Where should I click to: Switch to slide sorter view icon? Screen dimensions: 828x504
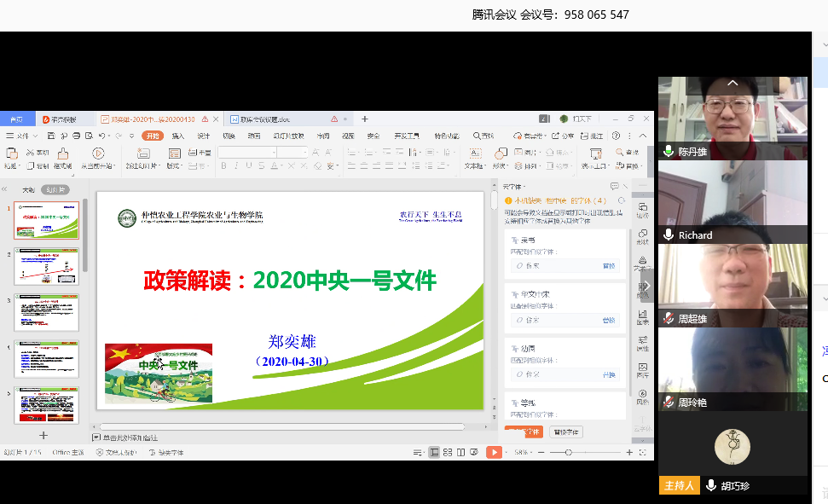tap(449, 453)
